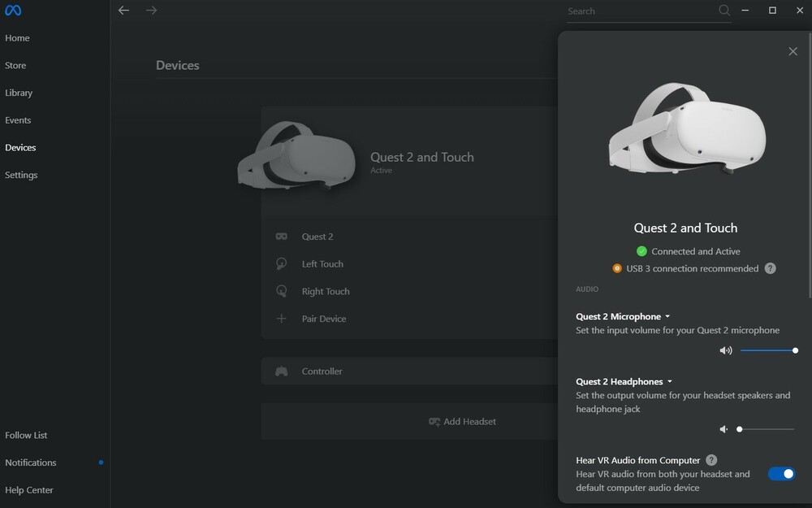Adjust the microphone input volume slider
This screenshot has width=812, height=508.
pos(767,350)
